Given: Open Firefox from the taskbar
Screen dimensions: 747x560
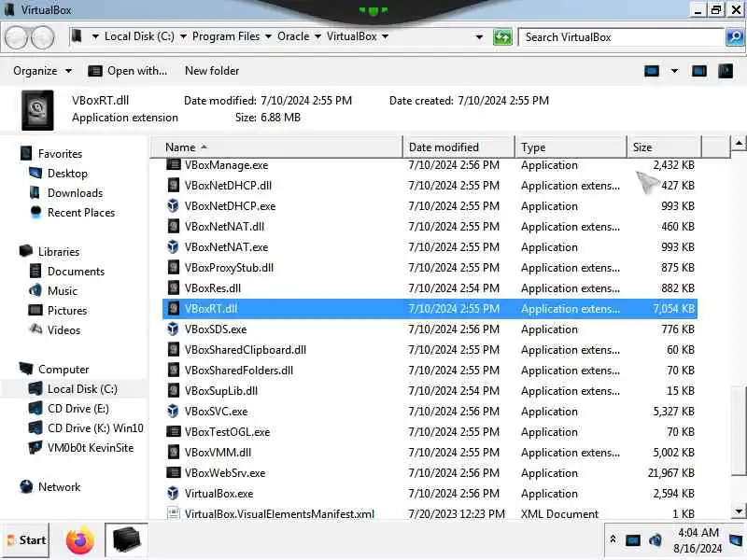Looking at the screenshot, I should (79, 540).
